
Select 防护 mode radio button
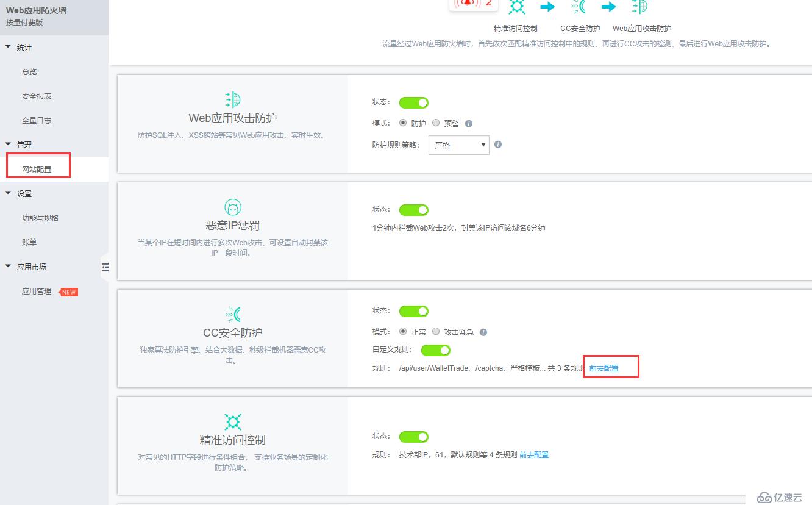(403, 123)
